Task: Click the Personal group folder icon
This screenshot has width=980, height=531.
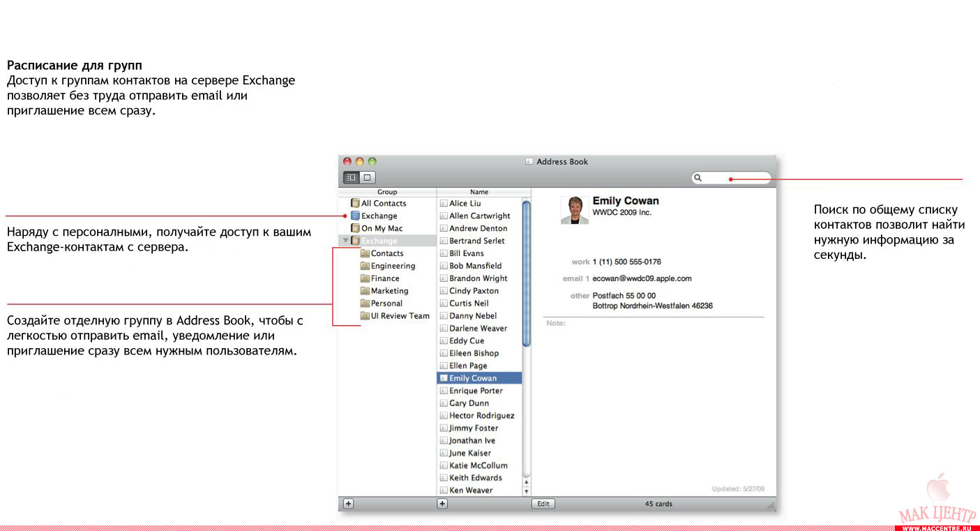Action: click(365, 304)
